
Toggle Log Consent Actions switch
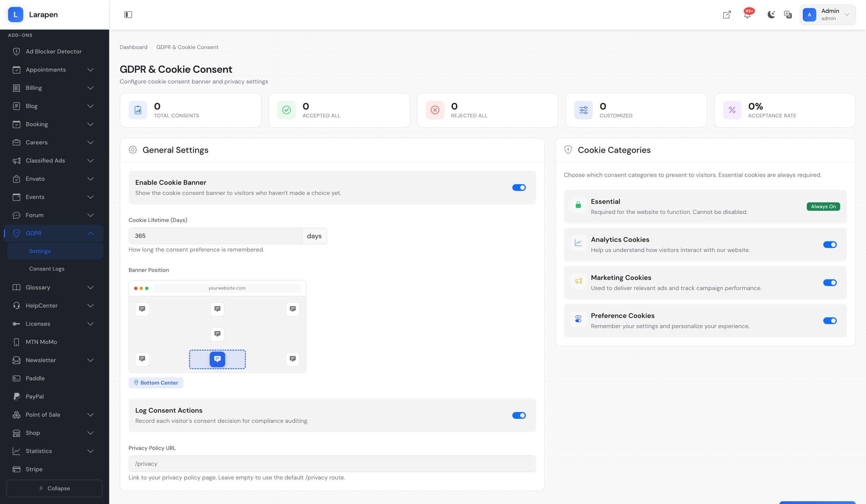[x=519, y=415]
